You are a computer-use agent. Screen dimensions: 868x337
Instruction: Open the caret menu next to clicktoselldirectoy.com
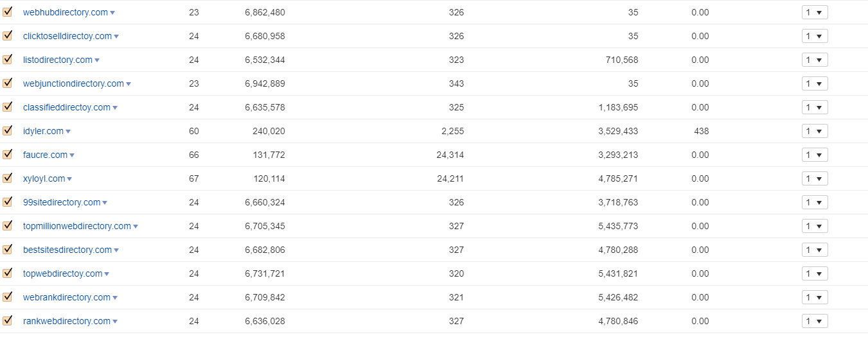click(116, 37)
